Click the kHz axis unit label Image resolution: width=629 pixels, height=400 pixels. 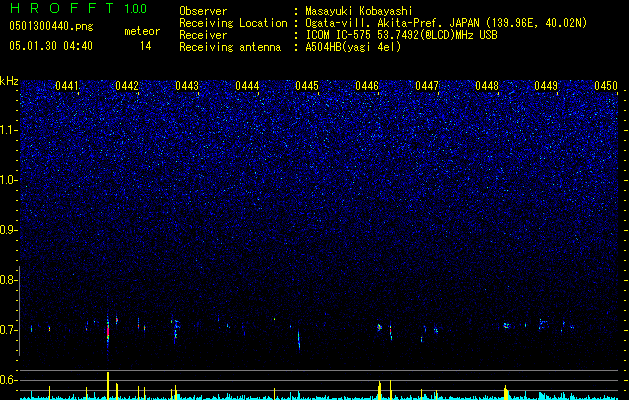pos(9,81)
